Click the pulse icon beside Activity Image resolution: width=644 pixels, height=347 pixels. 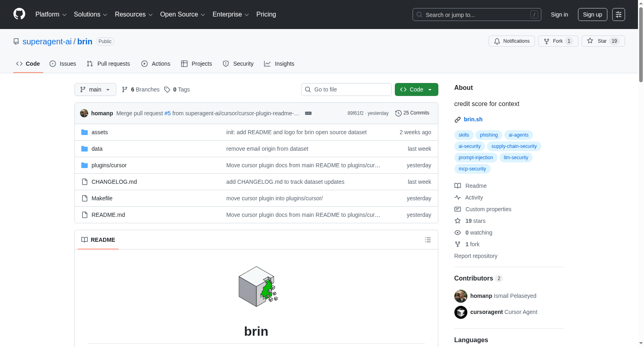458,197
